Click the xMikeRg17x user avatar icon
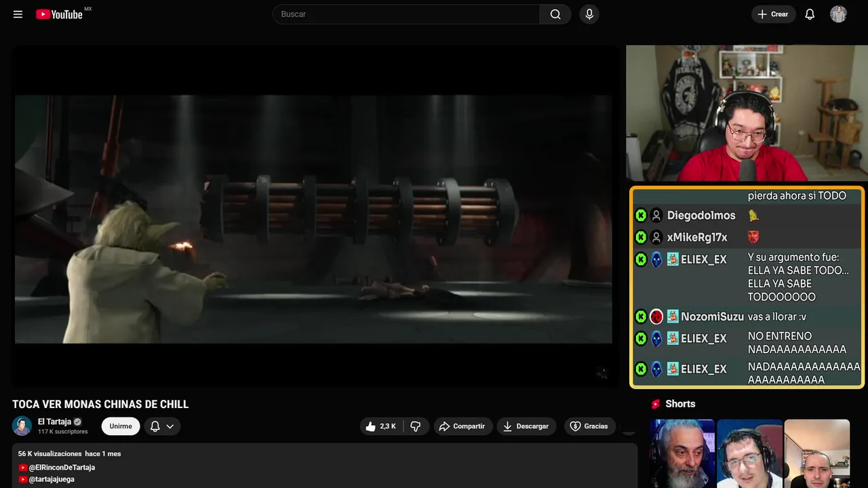This screenshot has width=868, height=488. [x=656, y=237]
